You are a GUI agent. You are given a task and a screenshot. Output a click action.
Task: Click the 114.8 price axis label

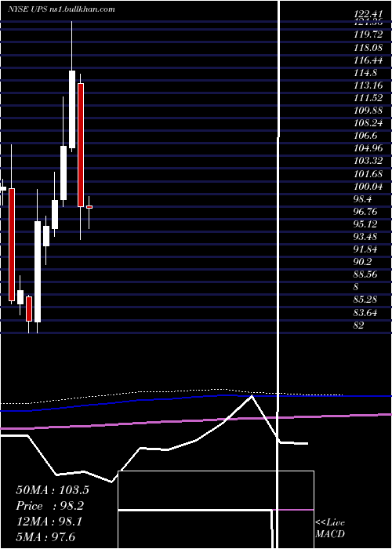pos(365,72)
